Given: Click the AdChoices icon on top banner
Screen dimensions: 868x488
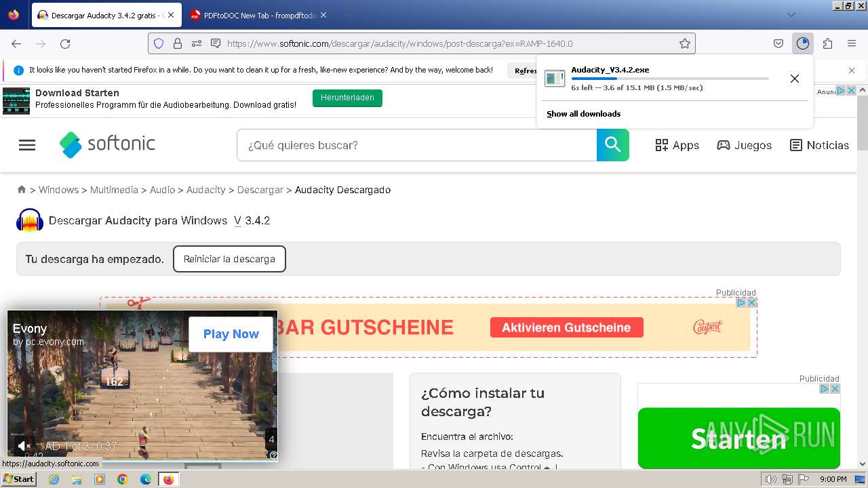Looking at the screenshot, I should pyautogui.click(x=840, y=91).
